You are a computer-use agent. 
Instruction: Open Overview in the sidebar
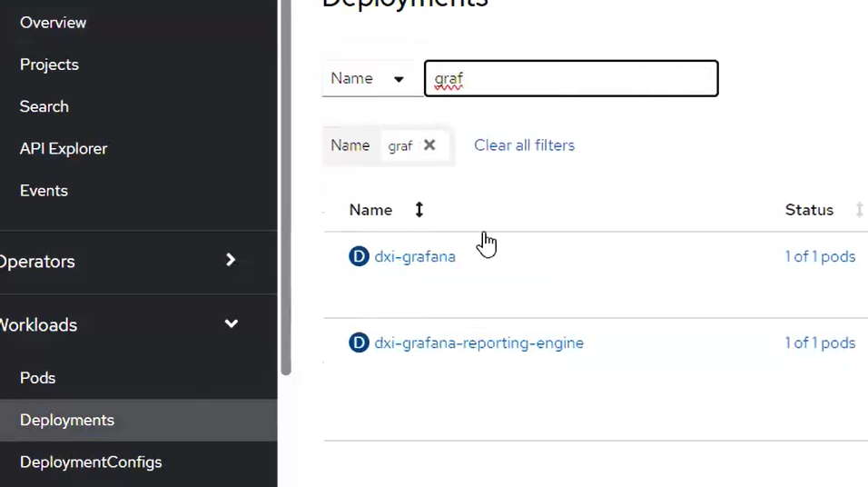point(53,23)
